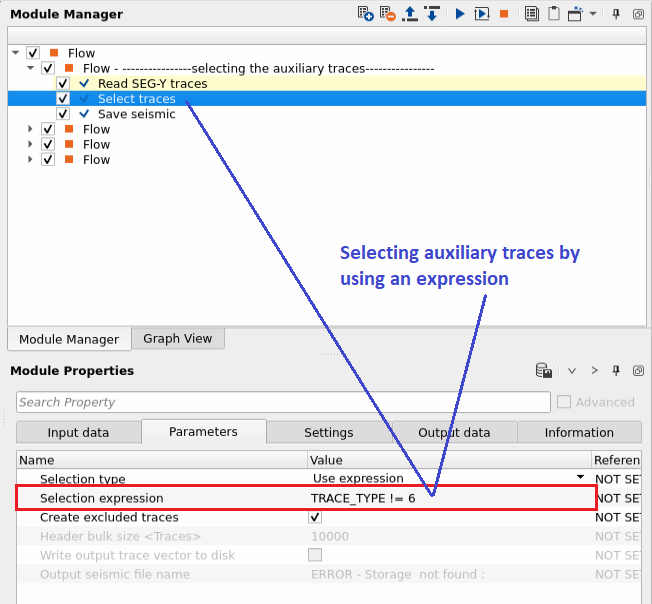This screenshot has width=652, height=604.
Task: Expand the last collapsed Flow node
Action: [x=32, y=159]
